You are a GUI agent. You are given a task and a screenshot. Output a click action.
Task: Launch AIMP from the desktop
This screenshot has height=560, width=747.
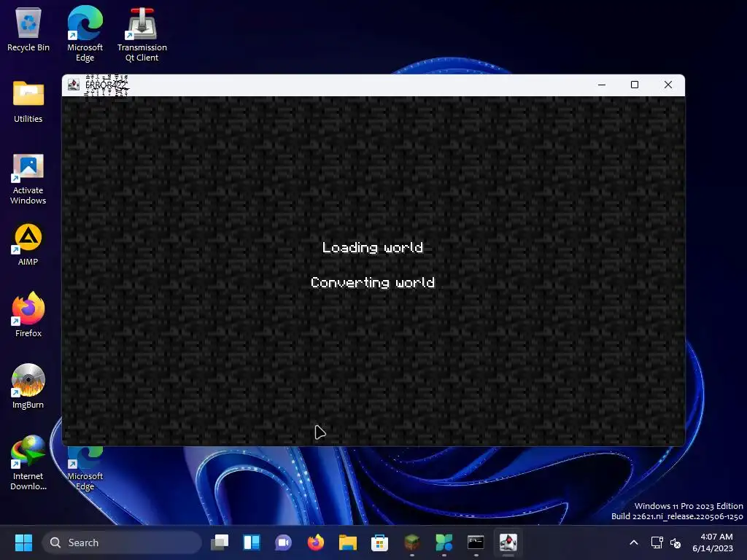tap(28, 244)
